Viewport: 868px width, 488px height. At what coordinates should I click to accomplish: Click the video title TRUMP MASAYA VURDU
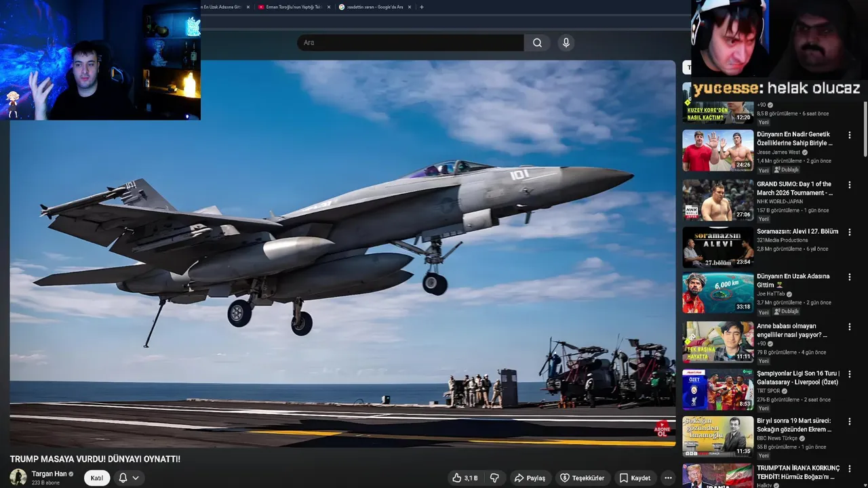95,459
